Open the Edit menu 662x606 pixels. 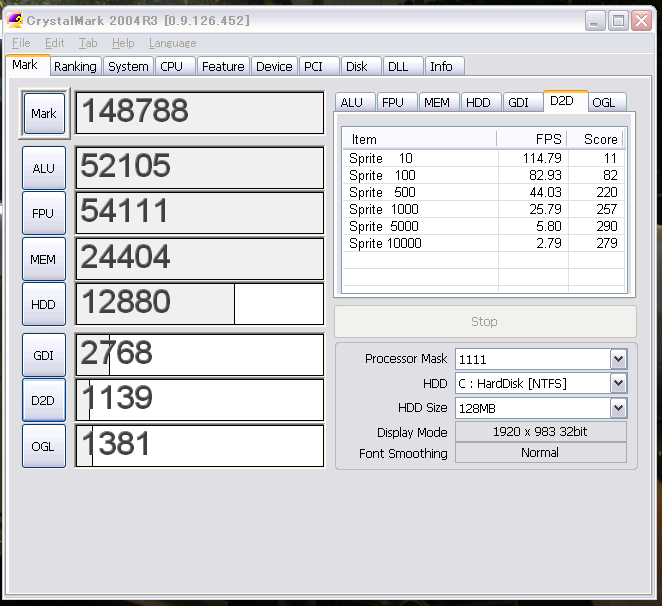point(54,43)
